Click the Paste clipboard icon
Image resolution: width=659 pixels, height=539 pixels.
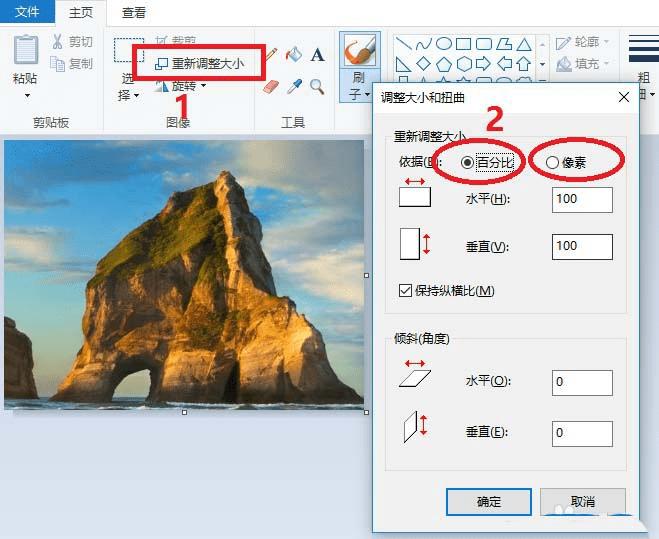(26, 50)
